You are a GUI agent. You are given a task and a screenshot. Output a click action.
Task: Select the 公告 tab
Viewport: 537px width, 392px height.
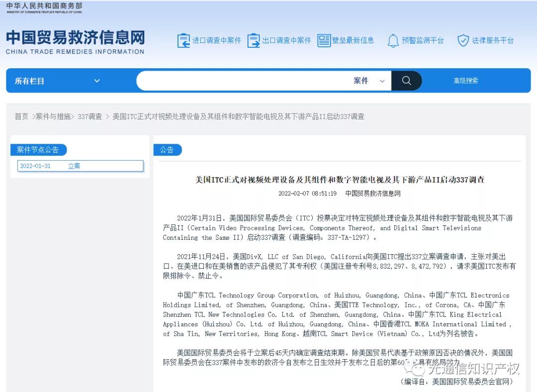[168, 150]
